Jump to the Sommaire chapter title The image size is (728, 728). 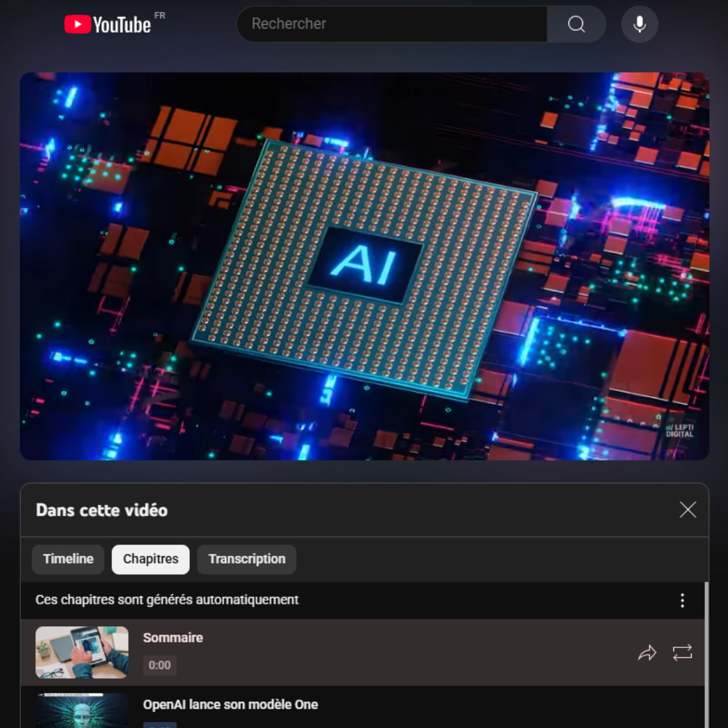click(x=173, y=638)
